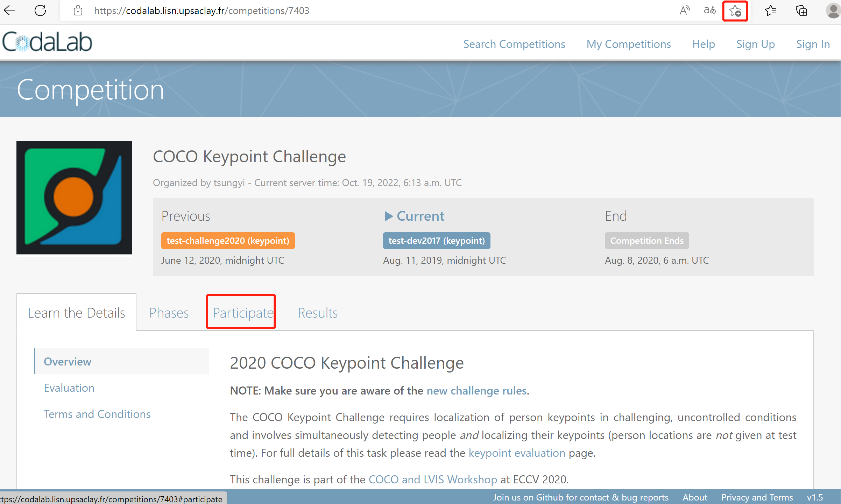Viewport: 841px width, 504px height.
Task: Click the June 12, 2020, midnight UTC date
Action: (222, 260)
